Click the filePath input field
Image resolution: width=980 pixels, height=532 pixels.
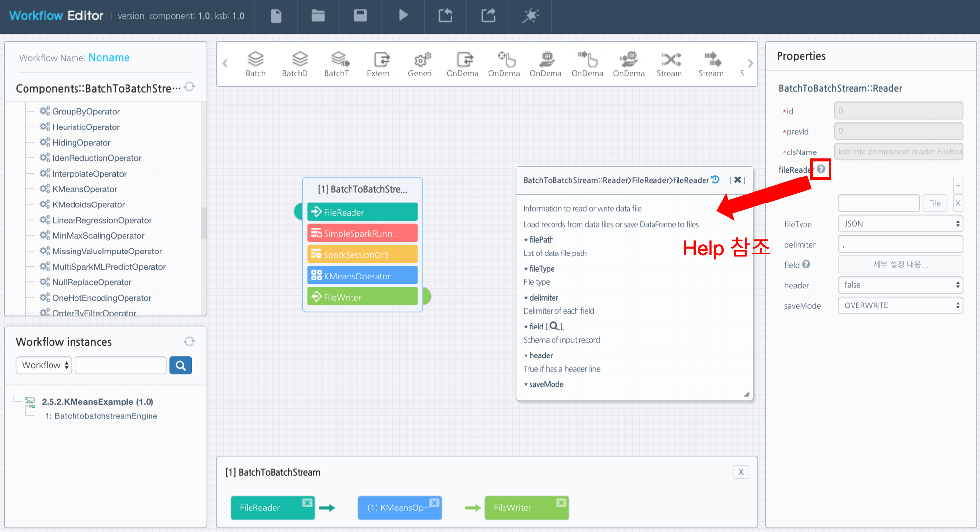(879, 203)
